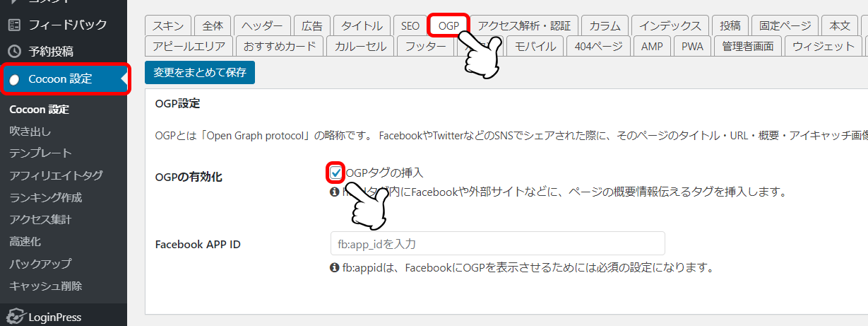The width and height of the screenshot is (868, 326).
Task: Switch to the 投稿 tab
Action: tap(730, 25)
